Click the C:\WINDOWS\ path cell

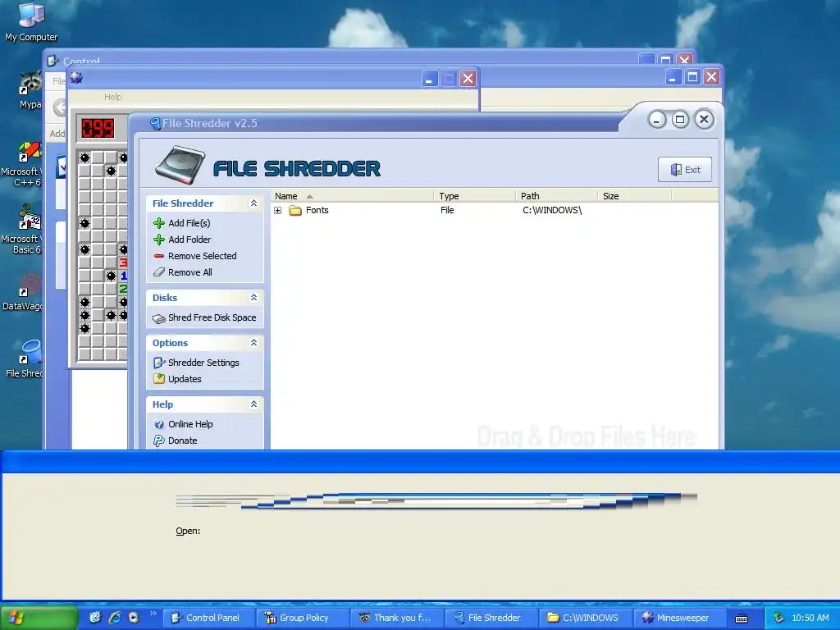tap(552, 211)
